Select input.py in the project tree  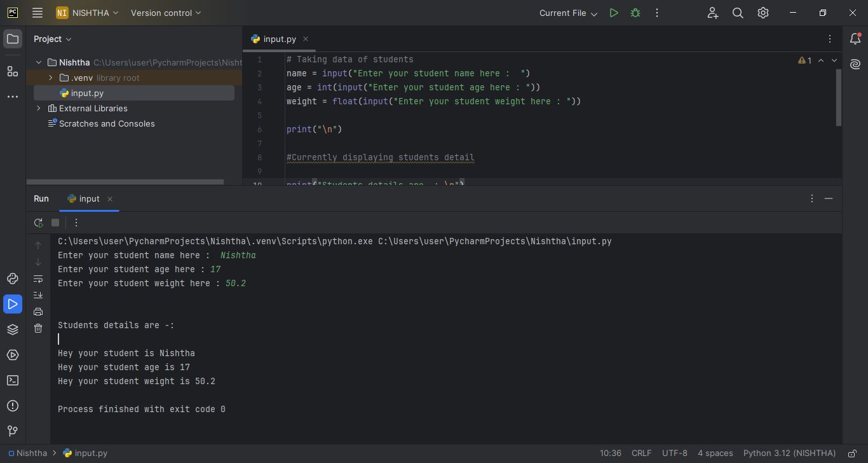134,93
